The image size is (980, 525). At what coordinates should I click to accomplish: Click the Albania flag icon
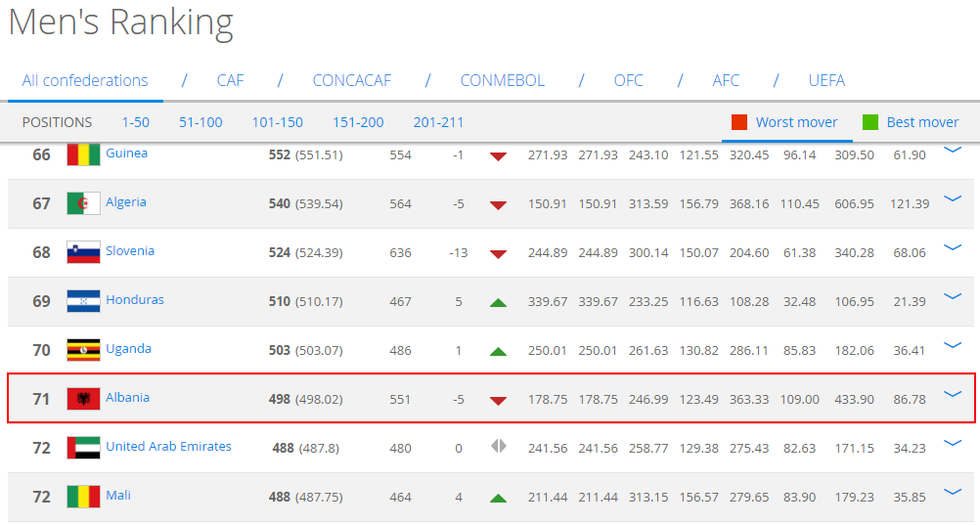83,399
